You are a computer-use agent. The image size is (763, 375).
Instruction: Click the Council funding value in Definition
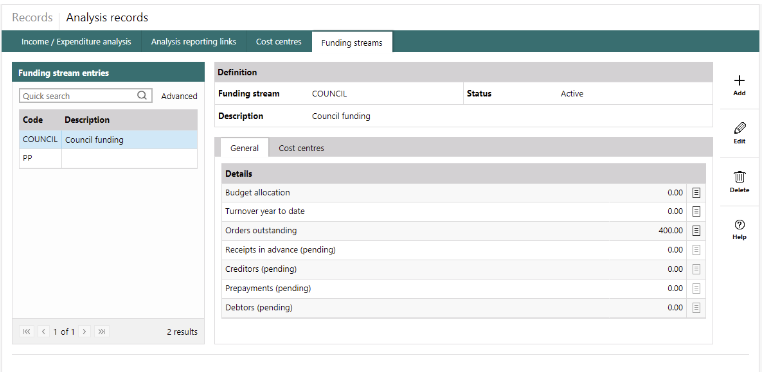pyautogui.click(x=341, y=116)
